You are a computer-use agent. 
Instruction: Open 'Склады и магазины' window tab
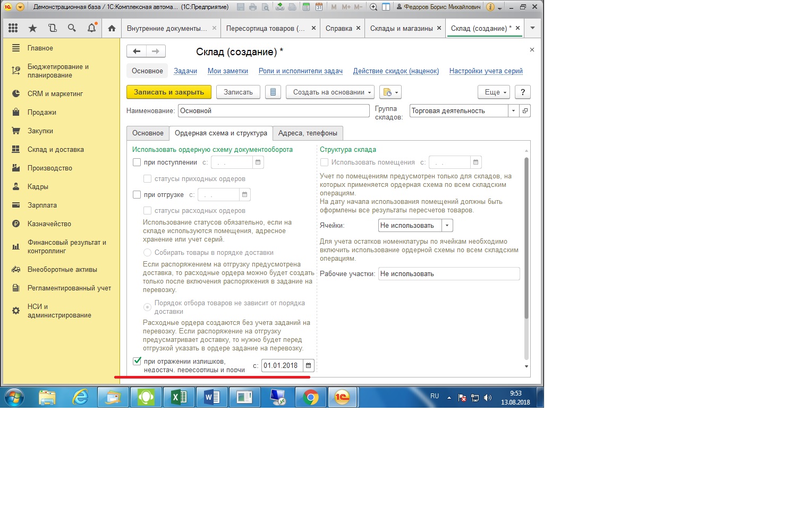401,28
